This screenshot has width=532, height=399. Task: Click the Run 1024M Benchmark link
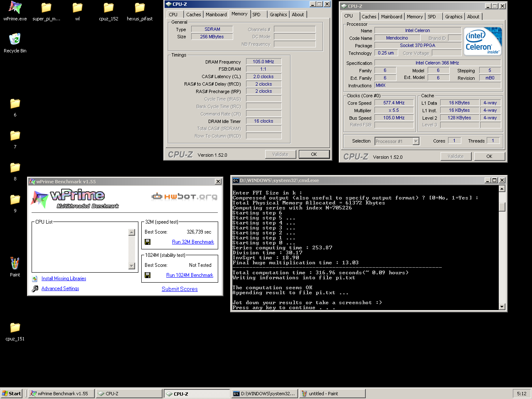tap(190, 275)
